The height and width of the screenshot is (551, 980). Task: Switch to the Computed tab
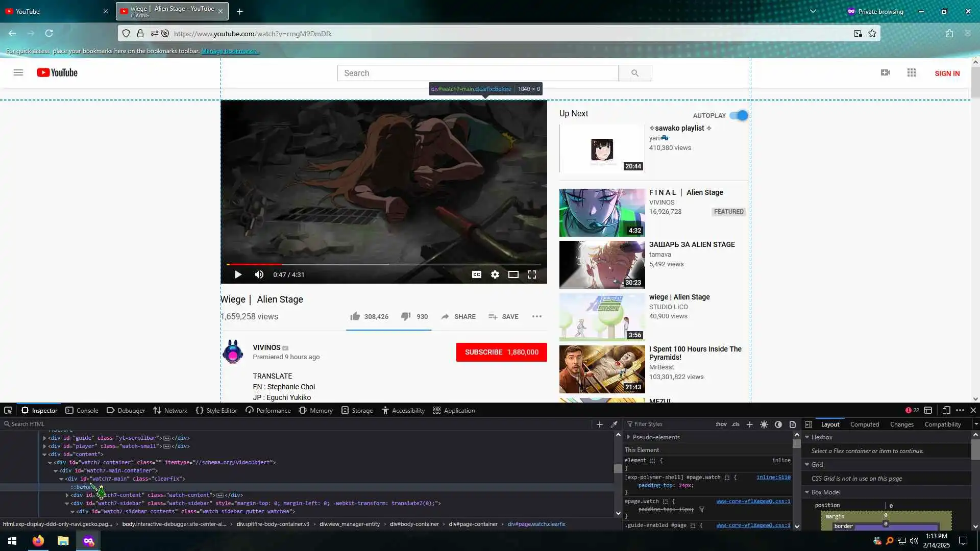click(x=864, y=424)
